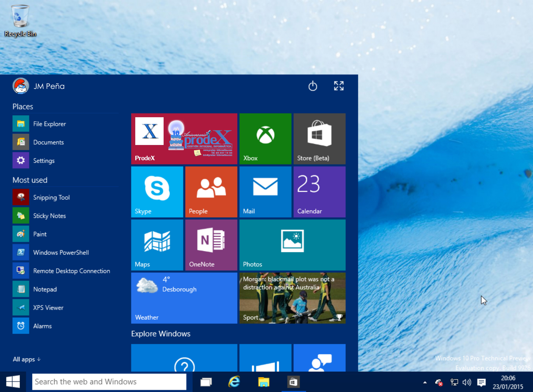Click the OneDrive sync error tray icon
Image resolution: width=533 pixels, height=392 pixels.
[439, 382]
